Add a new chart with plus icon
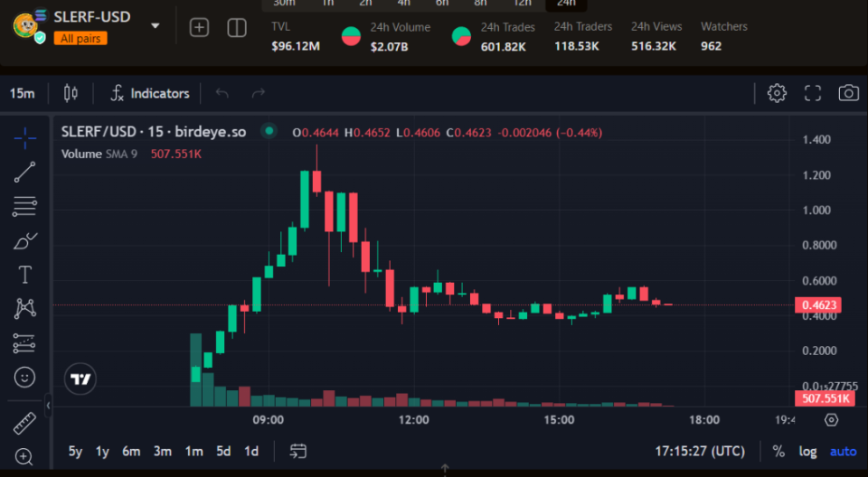868x477 pixels. pos(199,27)
